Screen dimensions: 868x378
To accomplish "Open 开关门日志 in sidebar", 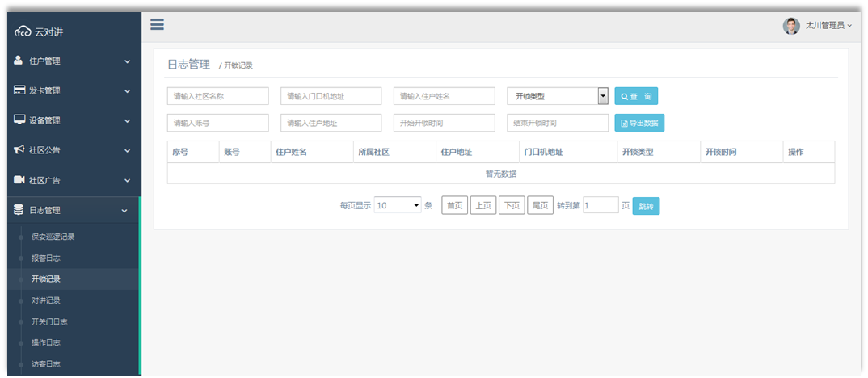I will click(x=49, y=321).
